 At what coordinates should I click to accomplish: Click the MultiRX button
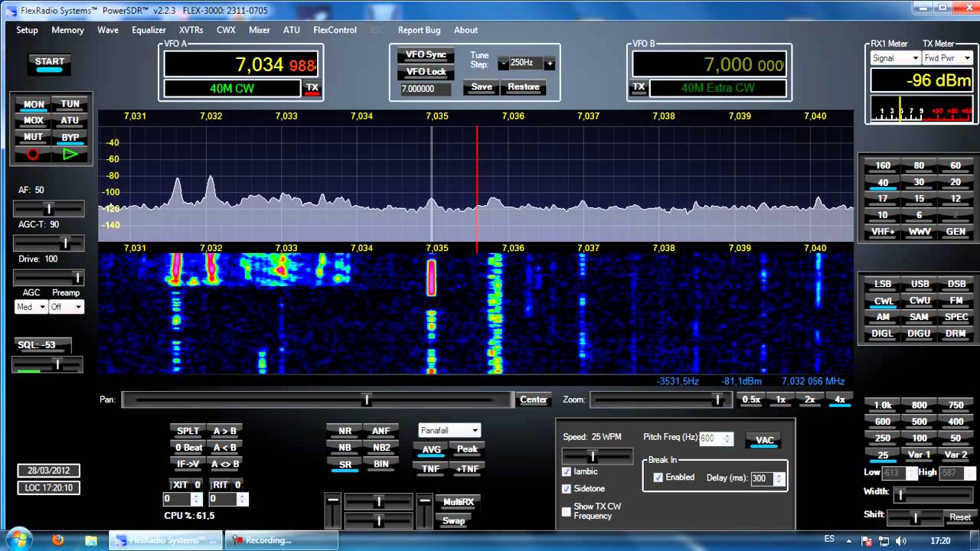coord(459,502)
